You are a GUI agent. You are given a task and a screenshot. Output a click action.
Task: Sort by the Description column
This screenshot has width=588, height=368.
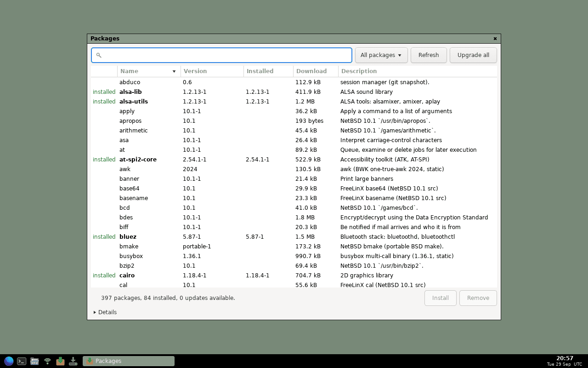pos(418,71)
